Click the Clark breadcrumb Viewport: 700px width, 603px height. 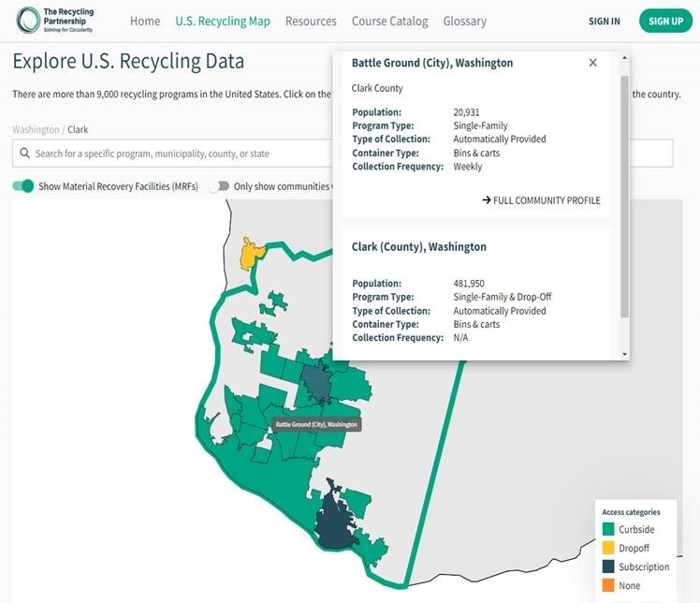[x=78, y=129]
